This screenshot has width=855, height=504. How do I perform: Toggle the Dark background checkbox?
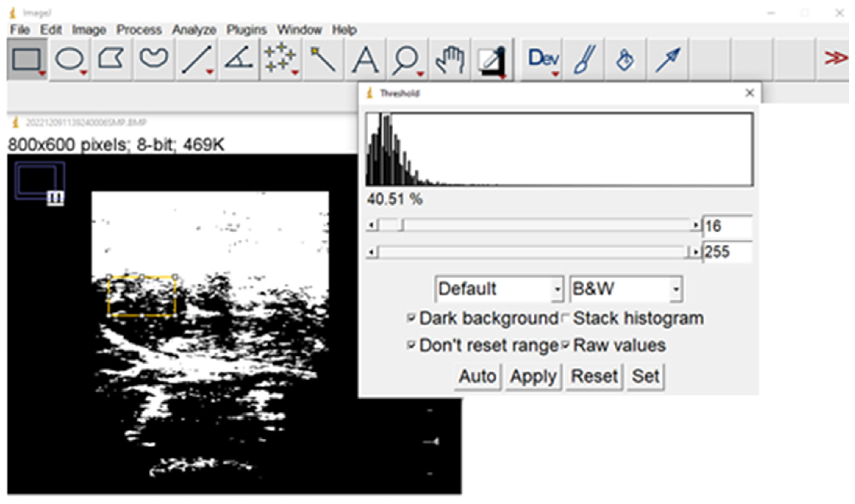[x=411, y=318]
